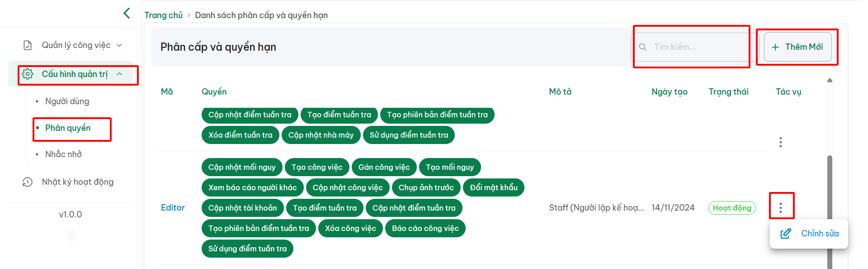Click the Đổi mật khẩu permission tag
This screenshot has height=269, width=868.
[x=494, y=187]
